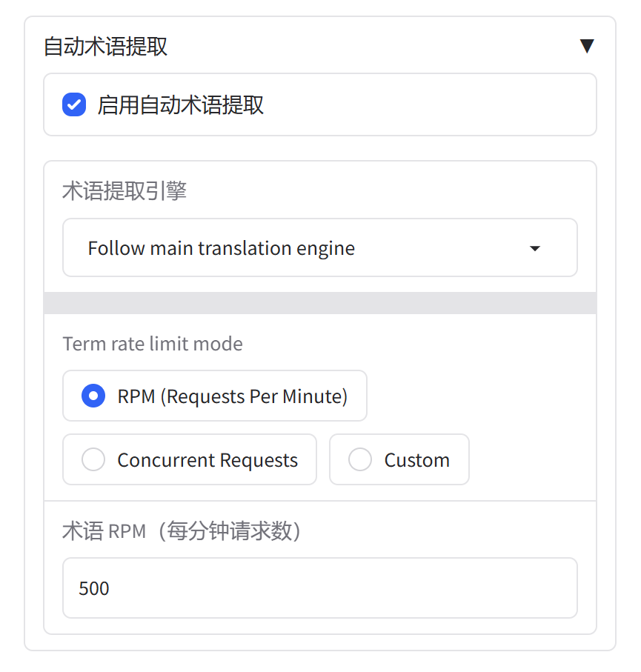Image resolution: width=641 pixels, height=672 pixels.
Task: Select the 500 value in the RPM field
Action: coord(92,588)
